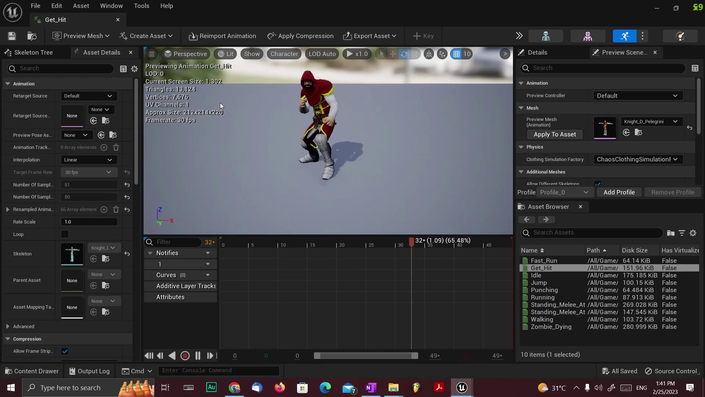
Task: Click Reimport Animation button
Action: tap(222, 36)
